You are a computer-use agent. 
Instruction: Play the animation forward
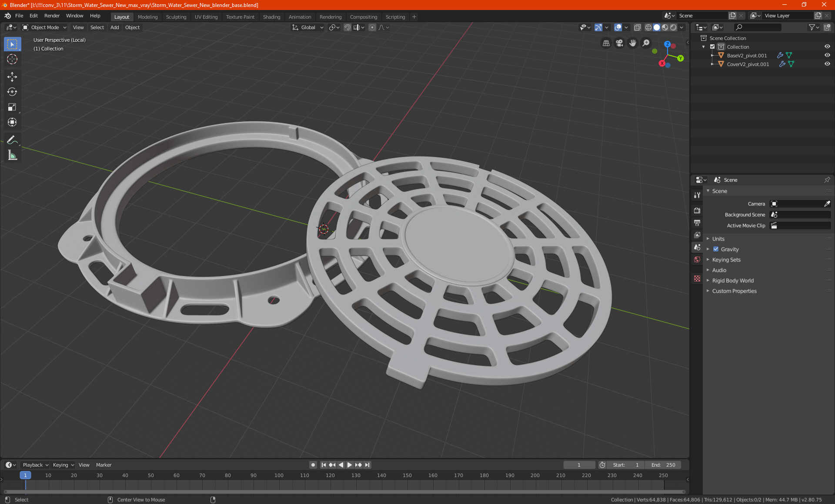[349, 465]
